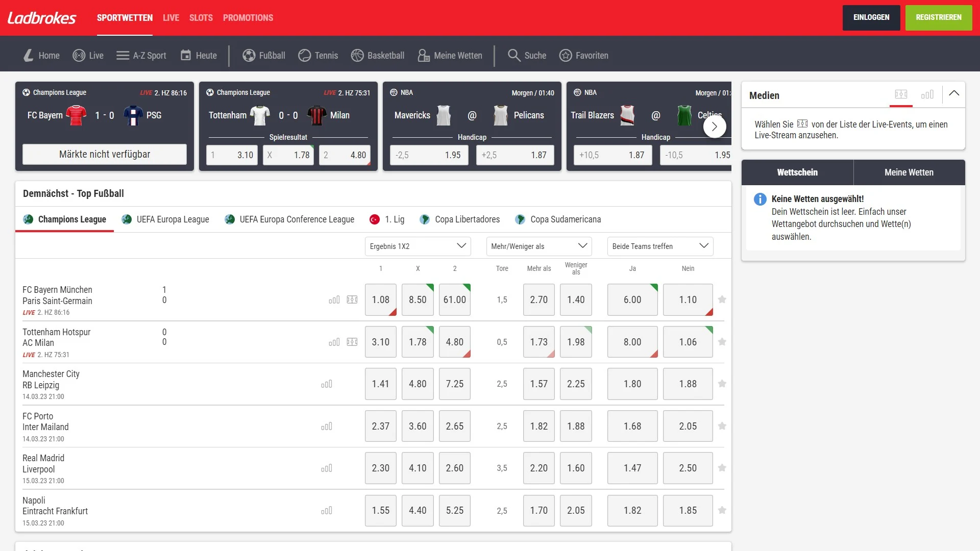Open Wettschein tab

[797, 172]
